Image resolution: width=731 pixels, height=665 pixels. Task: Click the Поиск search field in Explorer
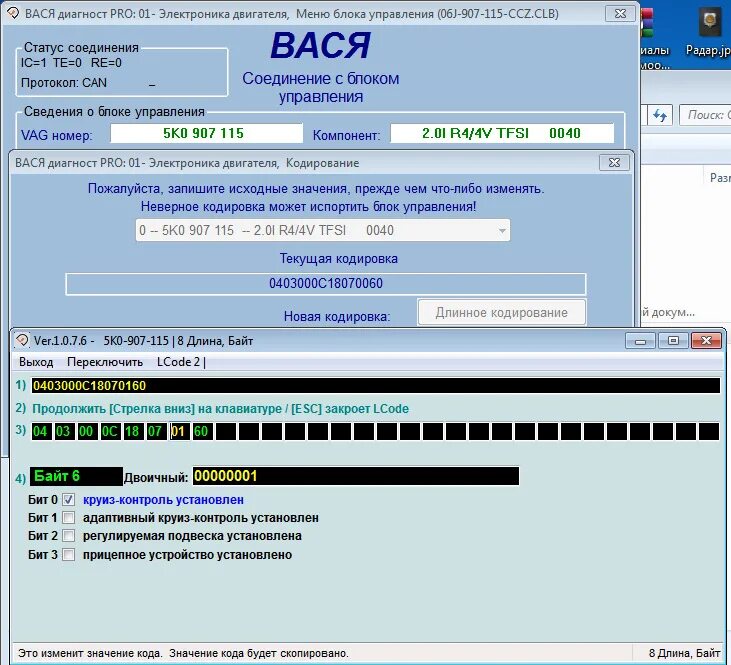pos(703,115)
